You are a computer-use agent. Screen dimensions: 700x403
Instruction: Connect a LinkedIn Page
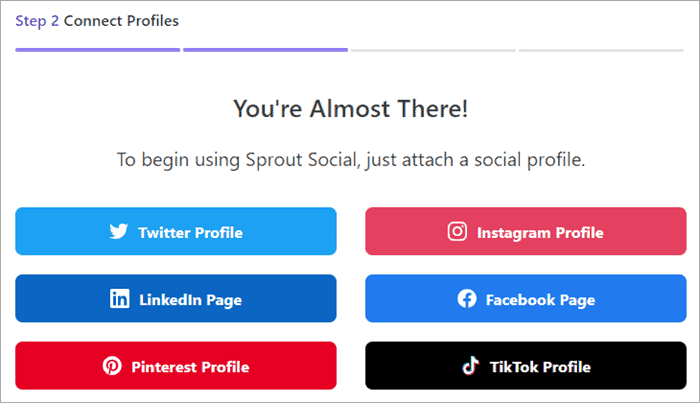[176, 299]
